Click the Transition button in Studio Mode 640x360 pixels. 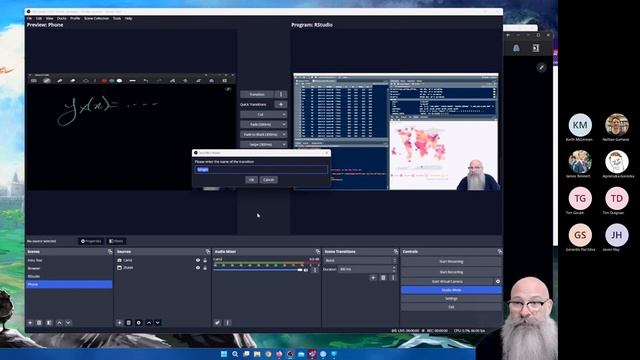257,94
